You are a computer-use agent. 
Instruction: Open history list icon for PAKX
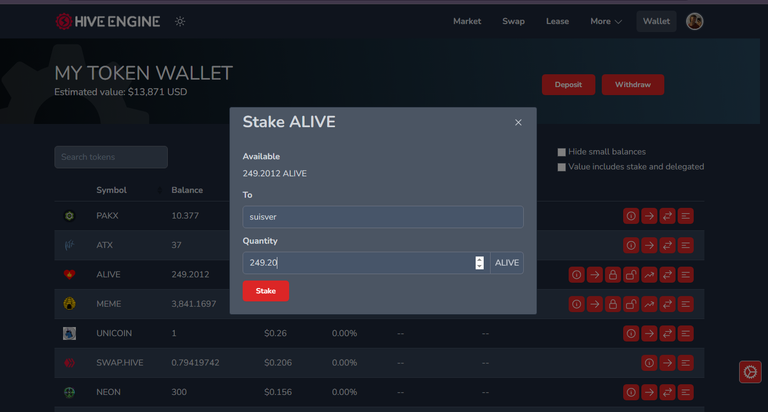click(x=685, y=216)
